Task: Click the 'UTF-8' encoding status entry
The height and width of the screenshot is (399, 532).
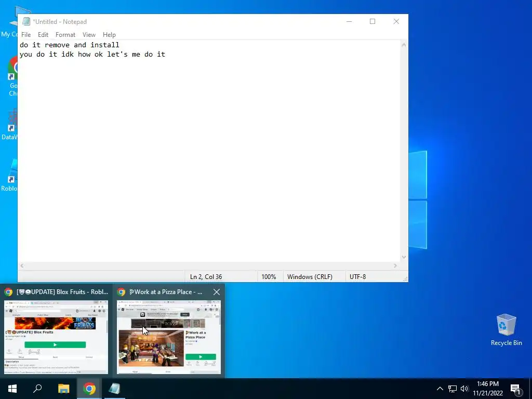Action: 357,276
